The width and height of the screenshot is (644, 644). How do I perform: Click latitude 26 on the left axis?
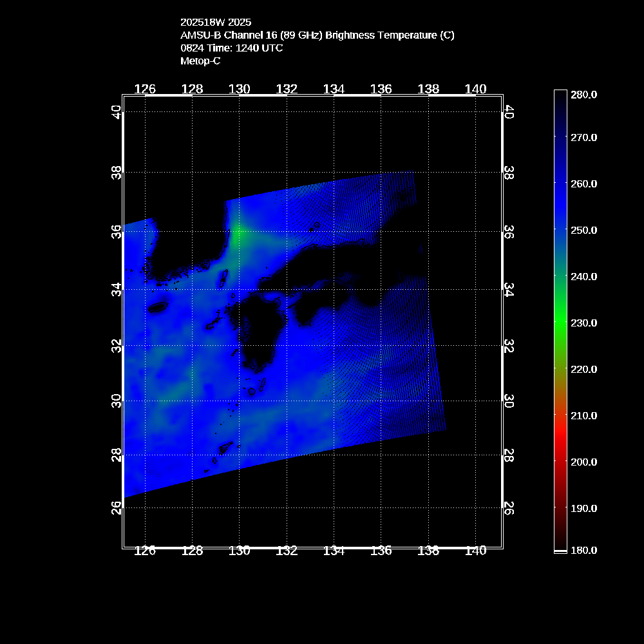[116, 508]
